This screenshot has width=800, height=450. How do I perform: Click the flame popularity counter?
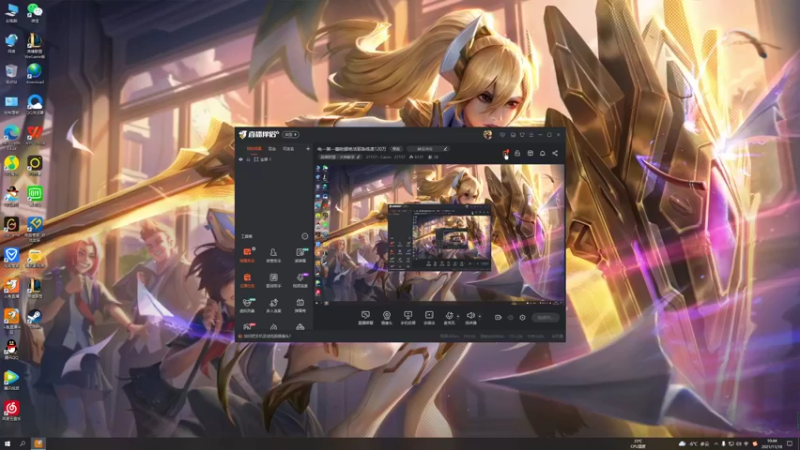(416, 157)
